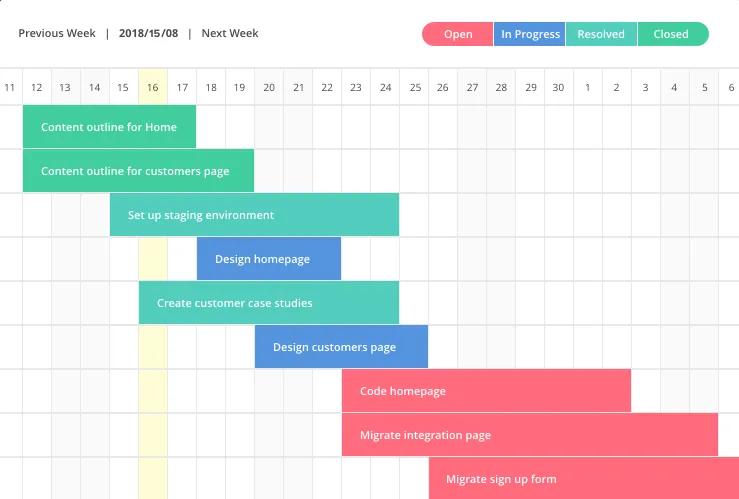Go to Next Week
This screenshot has width=739, height=499.
pyautogui.click(x=230, y=33)
